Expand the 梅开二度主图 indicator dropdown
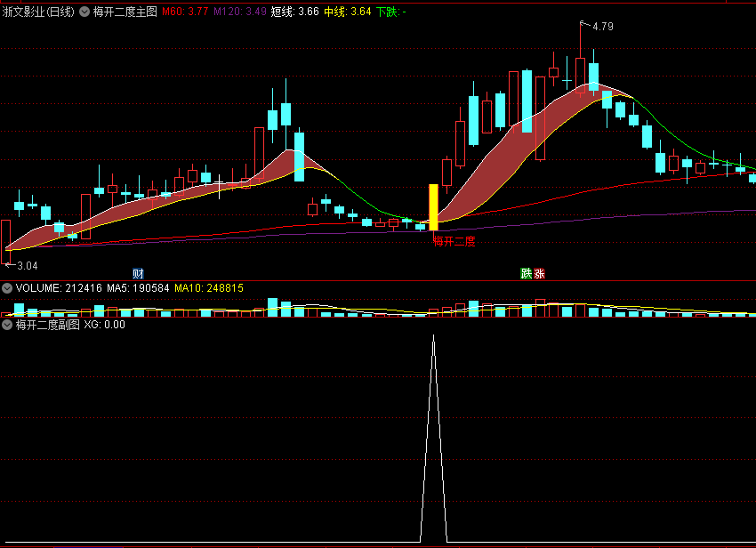 point(84,12)
